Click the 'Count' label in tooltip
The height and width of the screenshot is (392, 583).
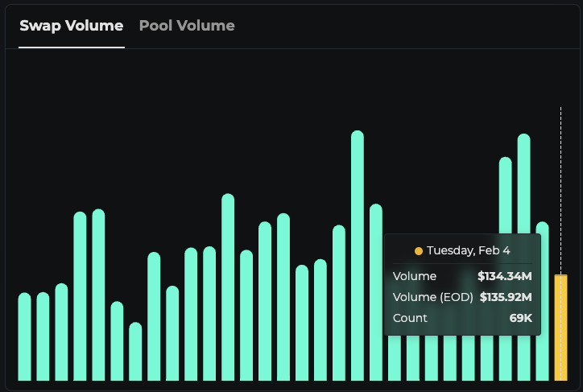(410, 318)
